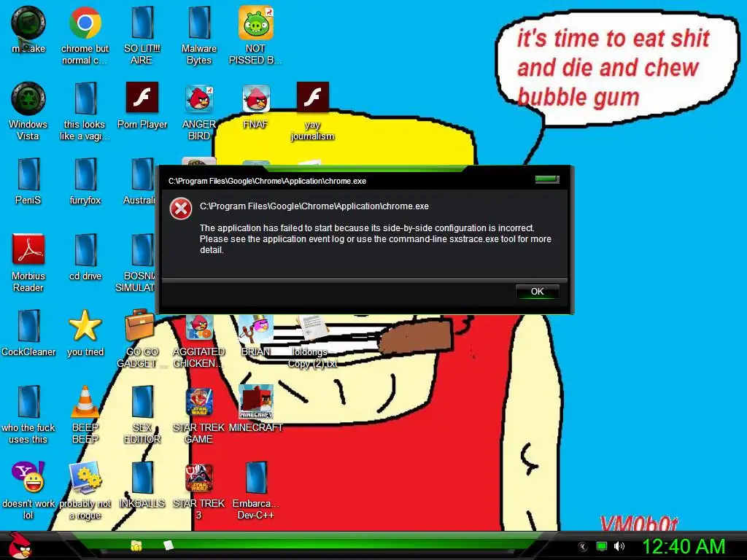Click the yellow folder taskbar icon
Viewport: 747px width, 560px height.
tap(136, 545)
